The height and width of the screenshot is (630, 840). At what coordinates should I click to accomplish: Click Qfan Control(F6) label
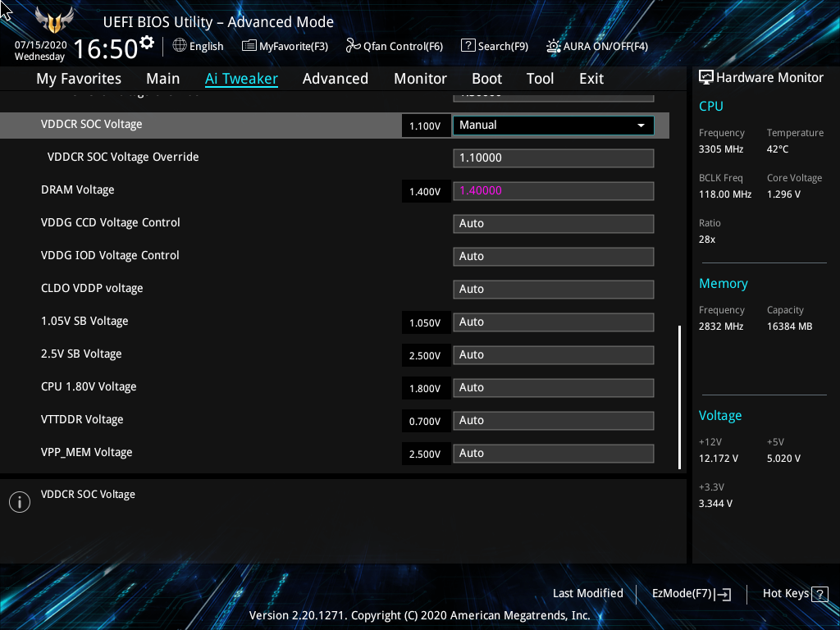(403, 47)
